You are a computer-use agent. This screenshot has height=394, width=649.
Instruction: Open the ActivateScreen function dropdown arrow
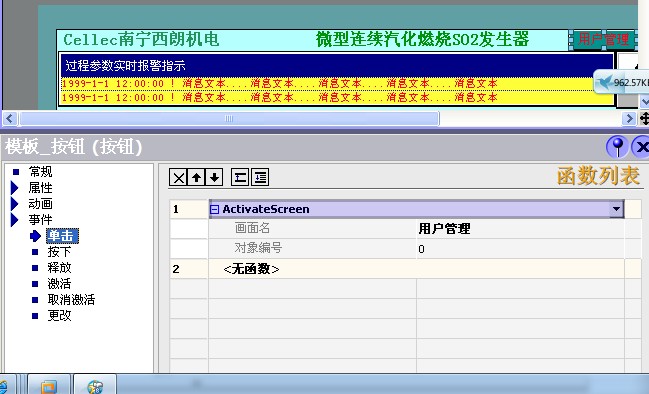pos(616,209)
